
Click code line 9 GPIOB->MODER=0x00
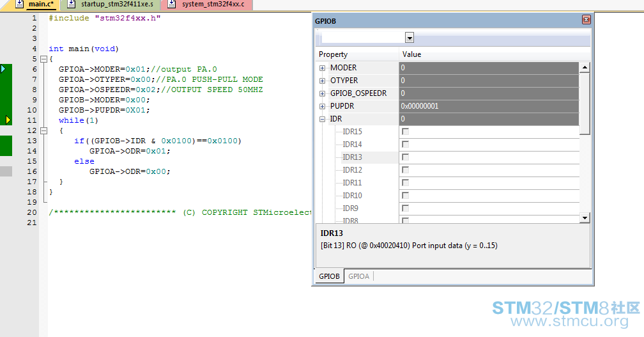[104, 100]
